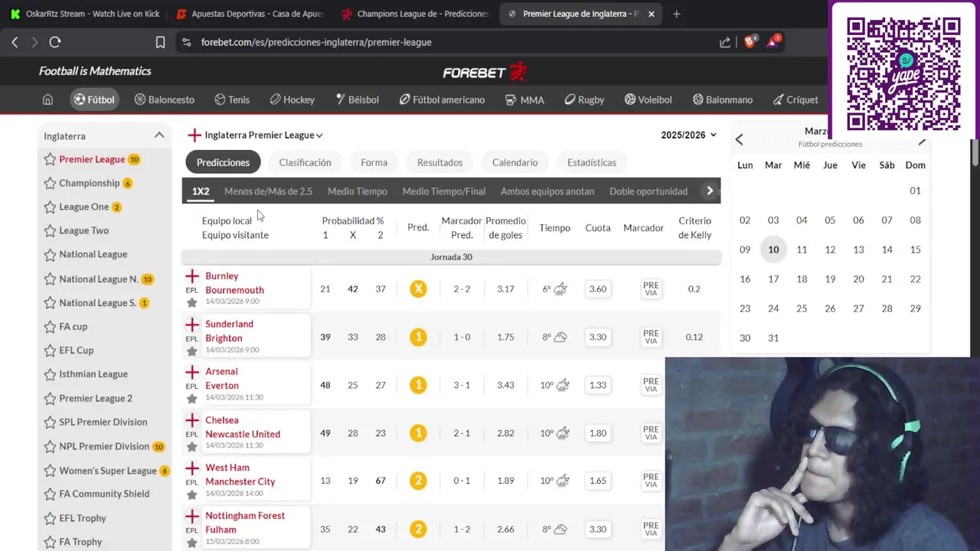Select the 1X2 prediction type
The height and width of the screenshot is (551, 980).
tap(201, 191)
